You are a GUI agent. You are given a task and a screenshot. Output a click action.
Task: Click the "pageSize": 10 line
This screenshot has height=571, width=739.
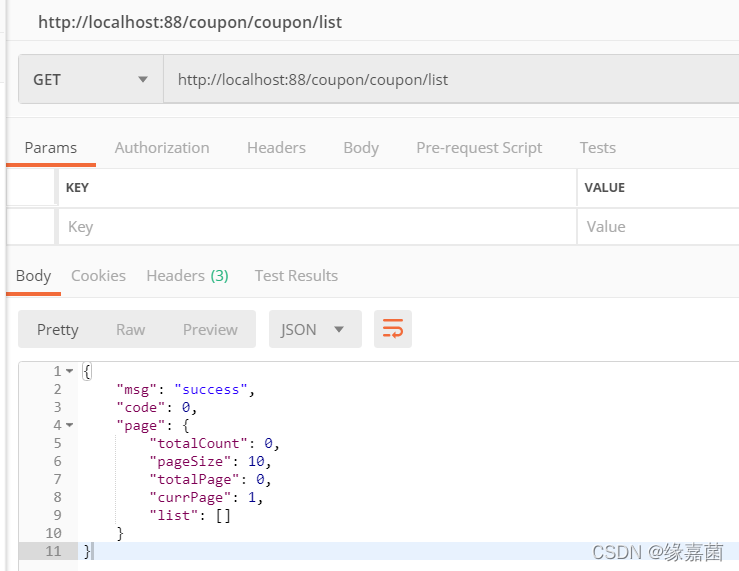210,461
